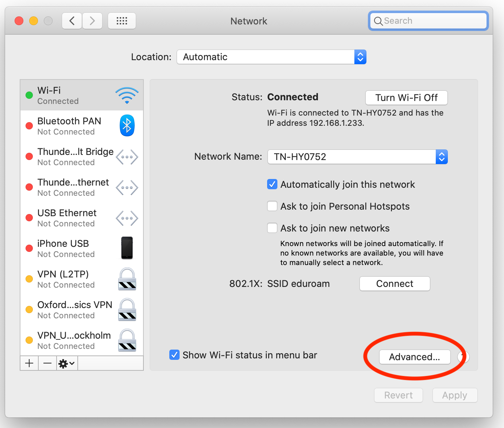Select VPN Stockholm service

point(82,340)
